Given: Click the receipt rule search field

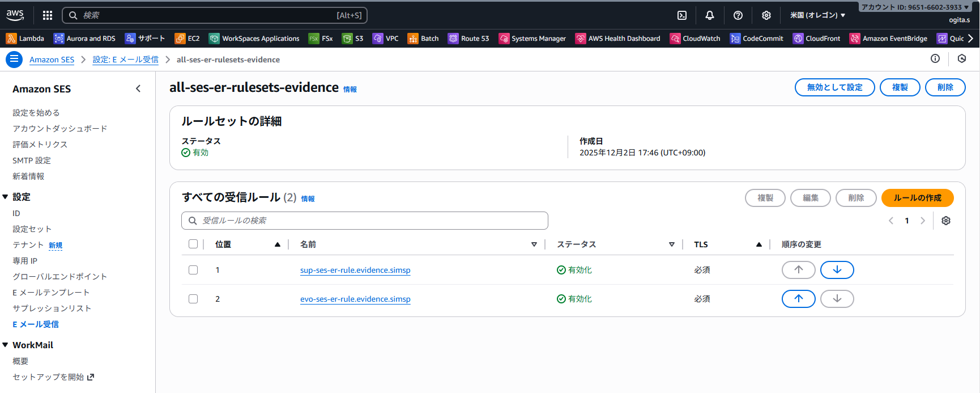Looking at the screenshot, I should click(x=365, y=221).
